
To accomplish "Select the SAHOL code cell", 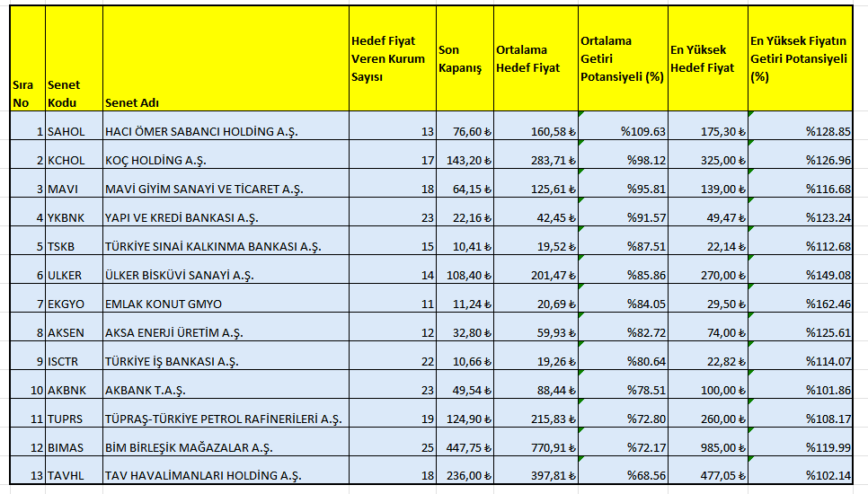I will coord(75,126).
